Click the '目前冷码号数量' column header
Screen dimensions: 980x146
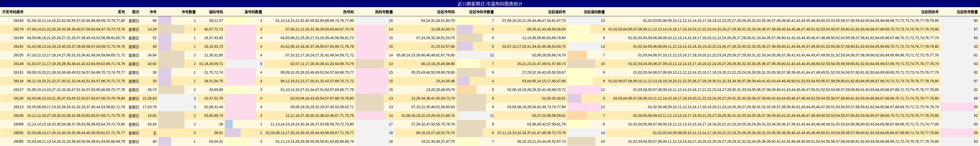tap(481, 12)
